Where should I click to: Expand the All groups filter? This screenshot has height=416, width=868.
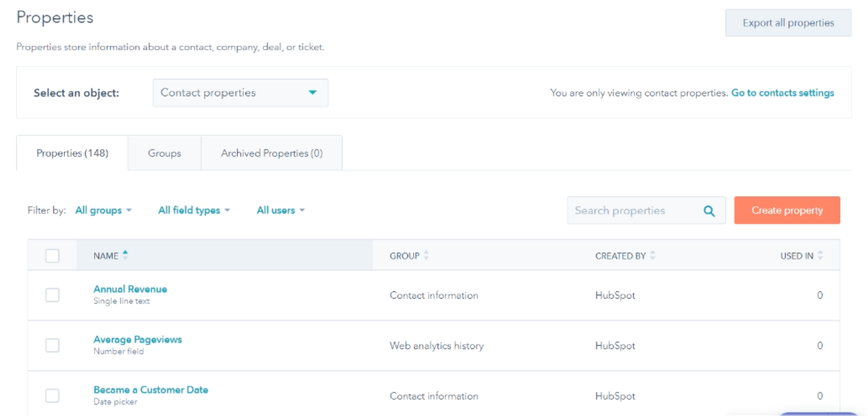[103, 210]
